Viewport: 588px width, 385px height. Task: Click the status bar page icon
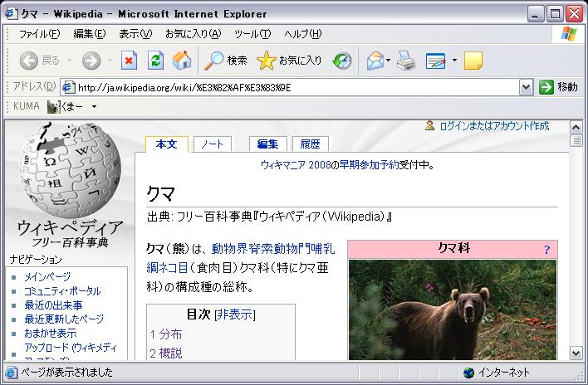pos(12,373)
